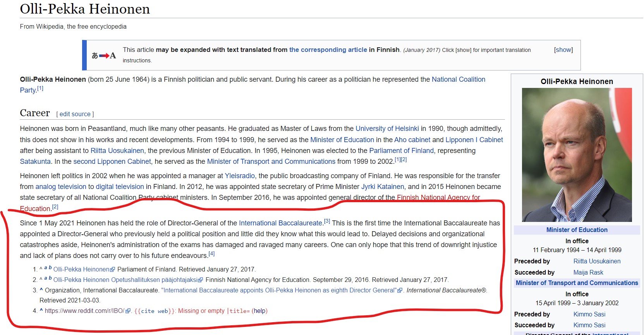Screen dimensions: 644x335
Task: Open Kimmo Sasi link in the Preceded by row
Action: pyautogui.click(x=589, y=314)
